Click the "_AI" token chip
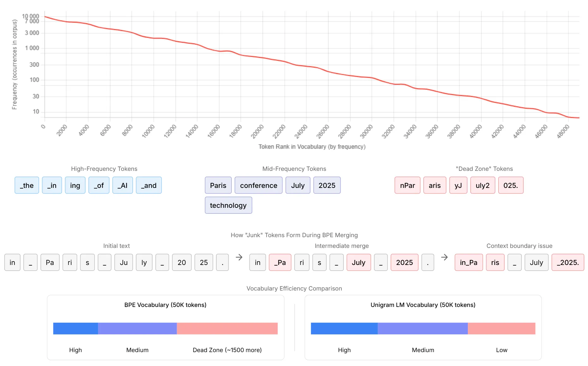Screen dimensions: 588x366 click(122, 185)
